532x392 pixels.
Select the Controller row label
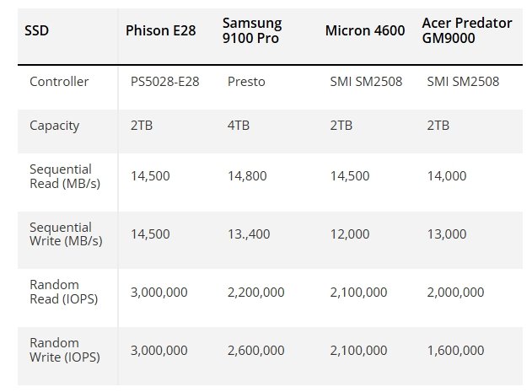coord(59,82)
